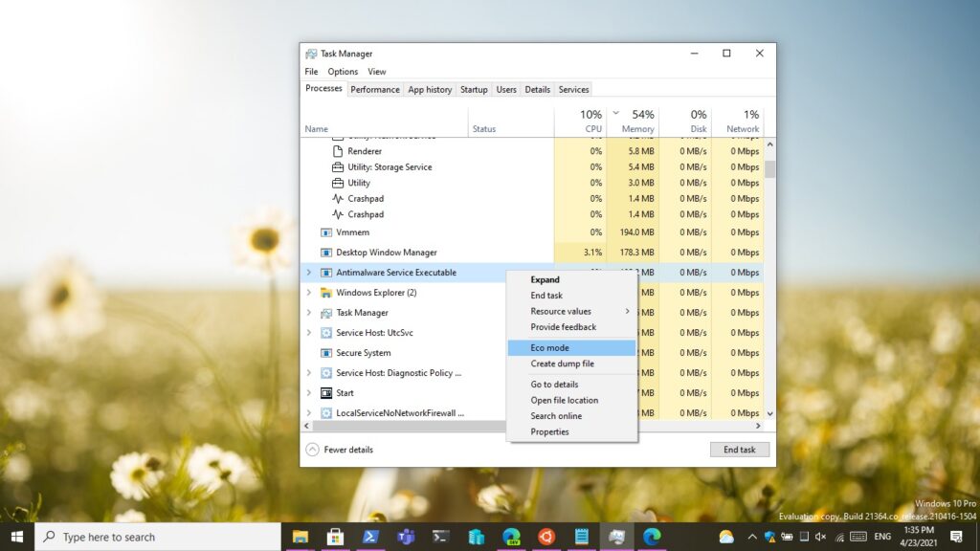Click the Windows Explorer process icon
This screenshot has height=551, width=980.
click(x=326, y=293)
